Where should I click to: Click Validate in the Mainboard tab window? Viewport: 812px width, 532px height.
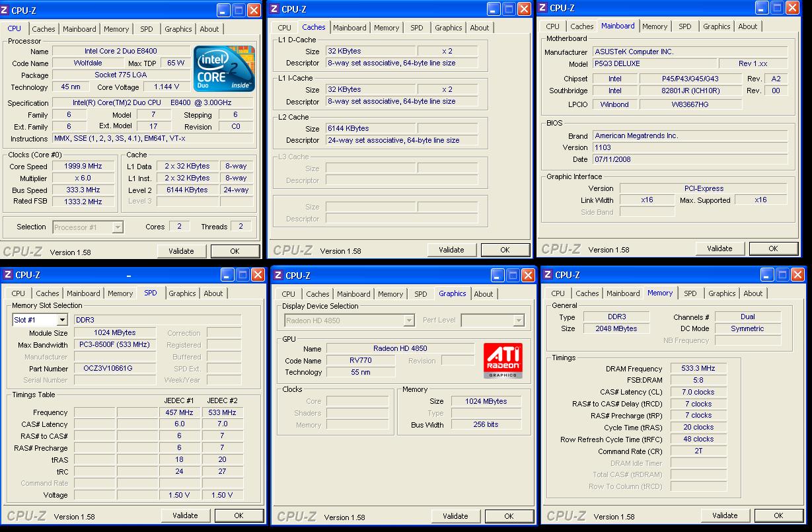click(x=720, y=248)
